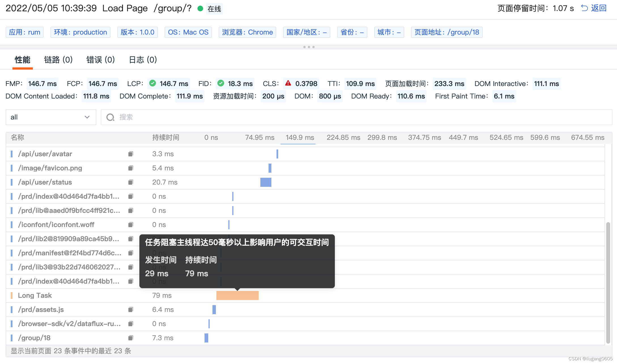Click the 页面地址: /group/18 tag
This screenshot has height=364, width=617.
[x=447, y=32]
